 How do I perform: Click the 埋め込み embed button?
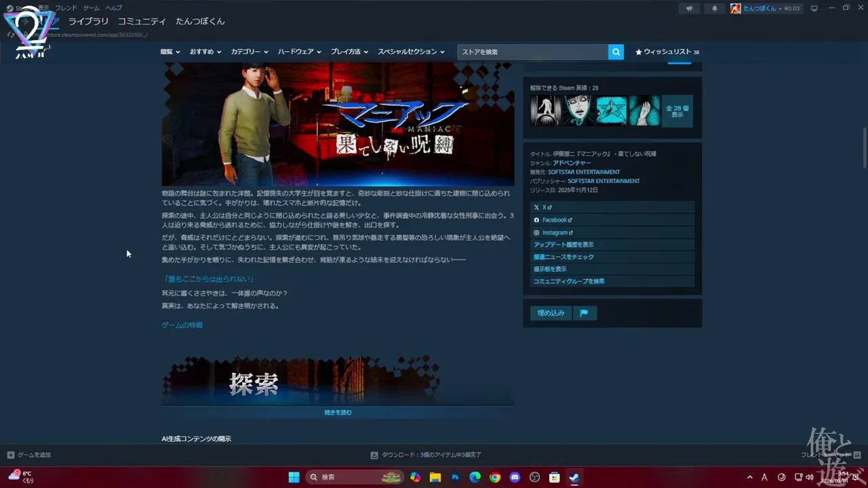pos(551,313)
